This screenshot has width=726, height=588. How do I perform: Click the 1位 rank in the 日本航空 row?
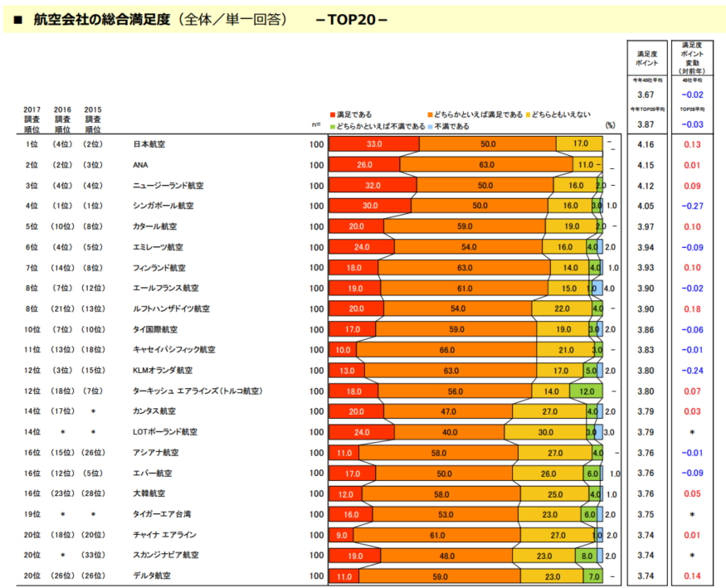tap(32, 144)
